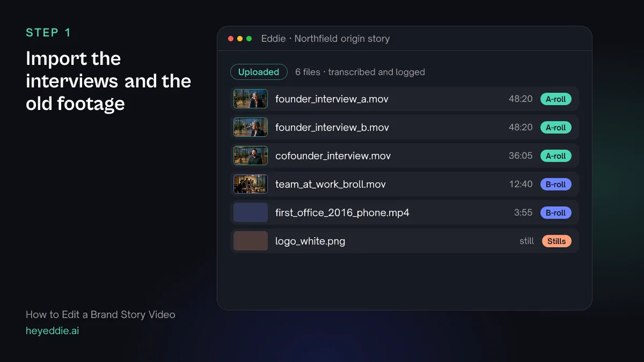The height and width of the screenshot is (362, 644).
Task: Click the "6 files · transcribed and logged" text
Action: [360, 72]
